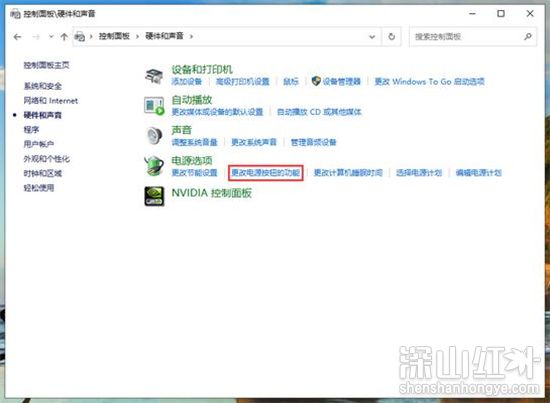Go up one level with the up arrow
550x403 pixels.
click(64, 36)
